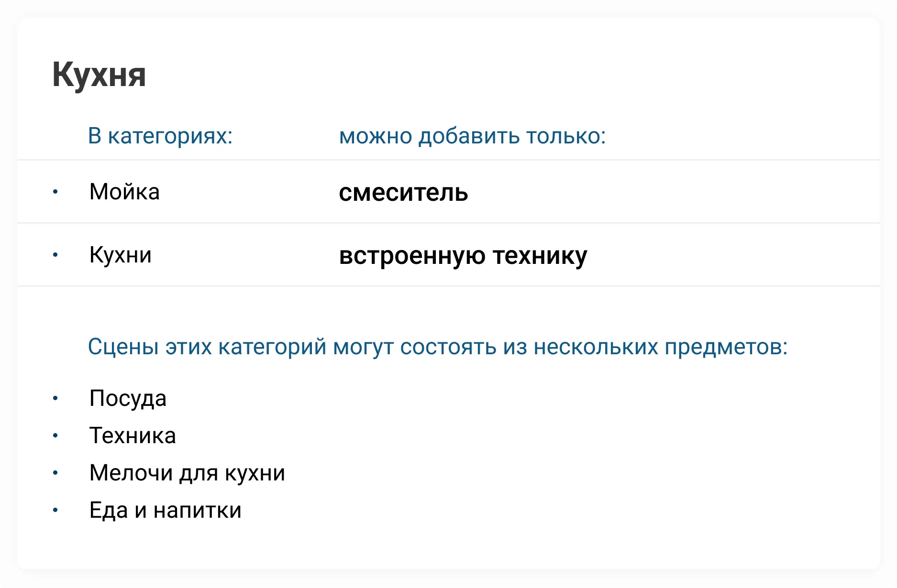Click the bold text 'встроенную технику'
Screen dimensions: 897x588
tap(463, 256)
